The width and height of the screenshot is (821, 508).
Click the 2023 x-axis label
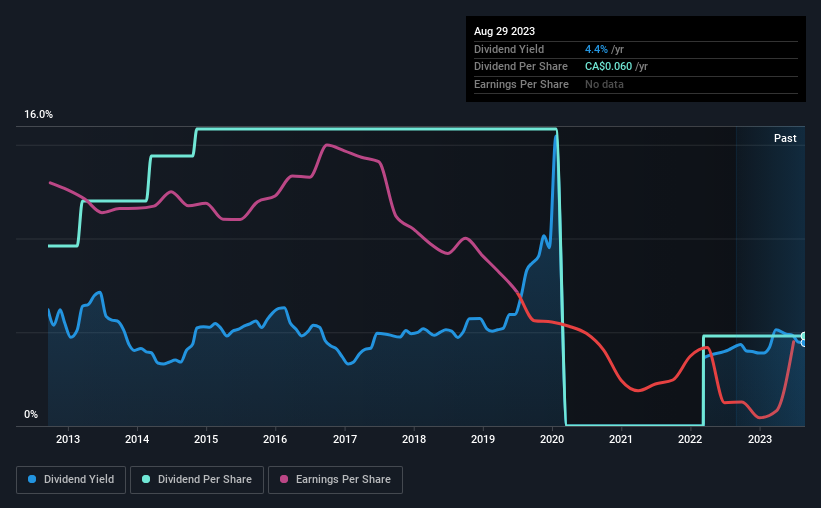pyautogui.click(x=760, y=439)
